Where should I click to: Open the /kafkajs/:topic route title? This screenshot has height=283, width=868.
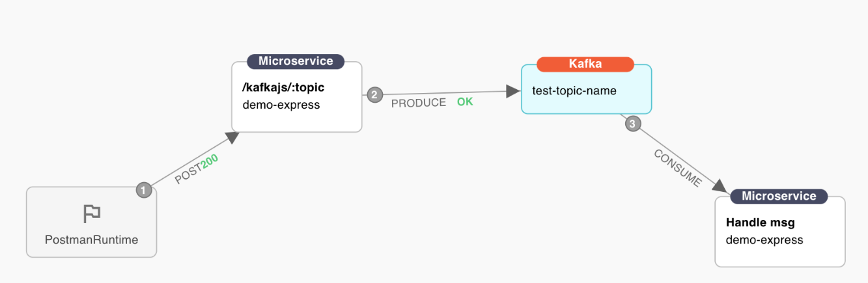[x=283, y=87]
